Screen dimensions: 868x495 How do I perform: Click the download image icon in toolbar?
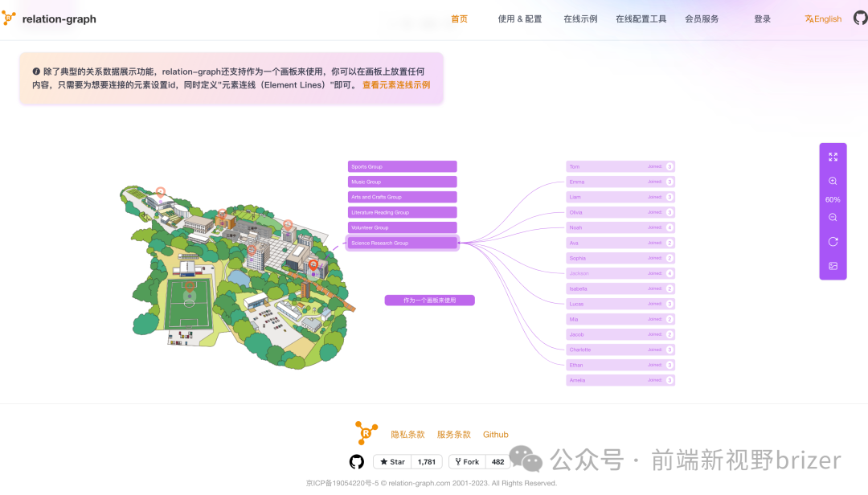[x=833, y=266]
